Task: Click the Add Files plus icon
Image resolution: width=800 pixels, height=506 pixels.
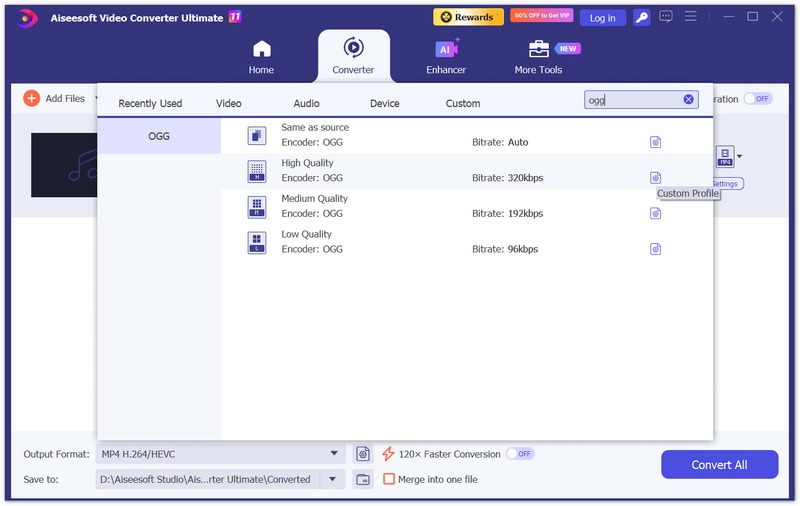Action: tap(31, 98)
